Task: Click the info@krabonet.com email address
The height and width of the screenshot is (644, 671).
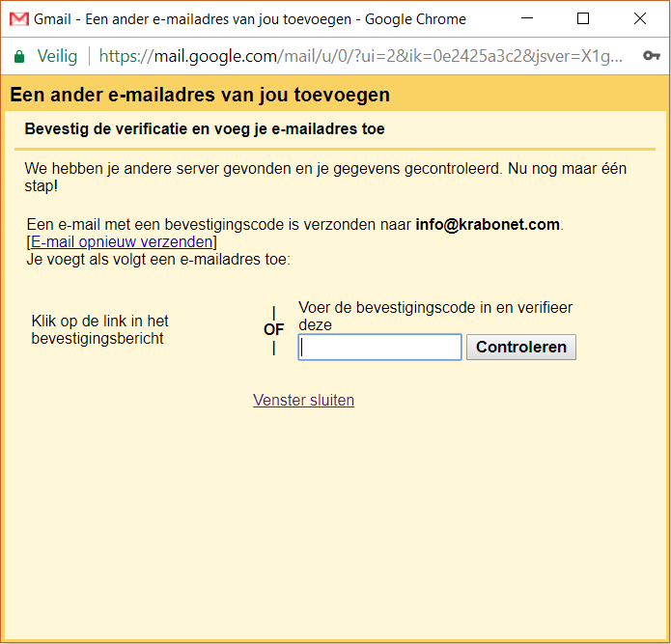Action: pos(487,224)
